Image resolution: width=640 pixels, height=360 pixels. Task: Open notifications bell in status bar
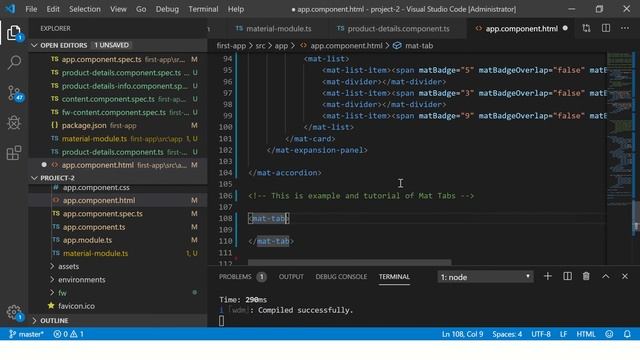pos(627,334)
